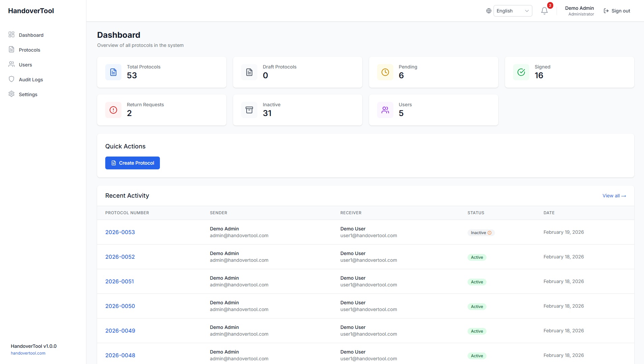Open protocol 2026-0048
Screen dimensions: 644x364
[x=120, y=355]
